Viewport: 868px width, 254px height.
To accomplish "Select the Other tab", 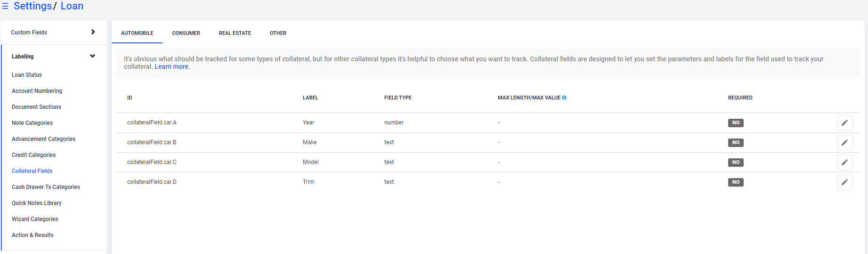I will point(278,33).
